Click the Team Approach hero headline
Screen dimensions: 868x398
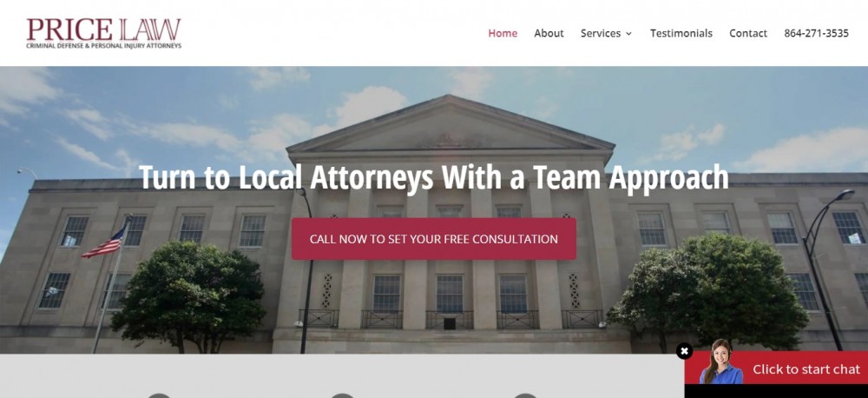(433, 177)
